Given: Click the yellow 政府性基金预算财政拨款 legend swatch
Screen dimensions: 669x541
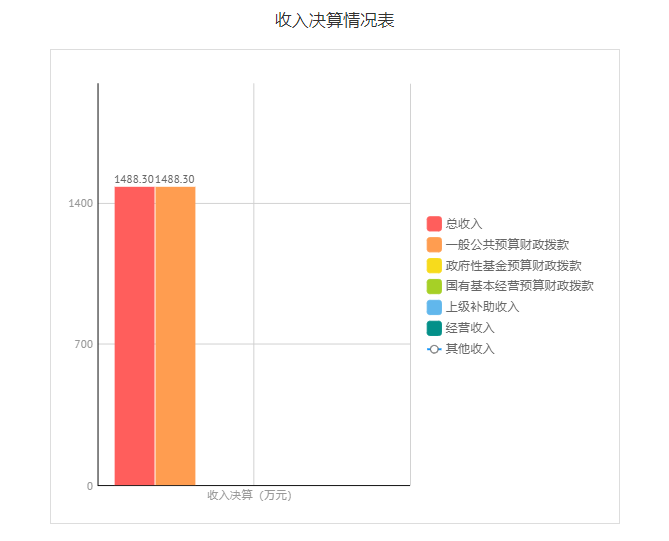Looking at the screenshot, I should click(x=434, y=266).
